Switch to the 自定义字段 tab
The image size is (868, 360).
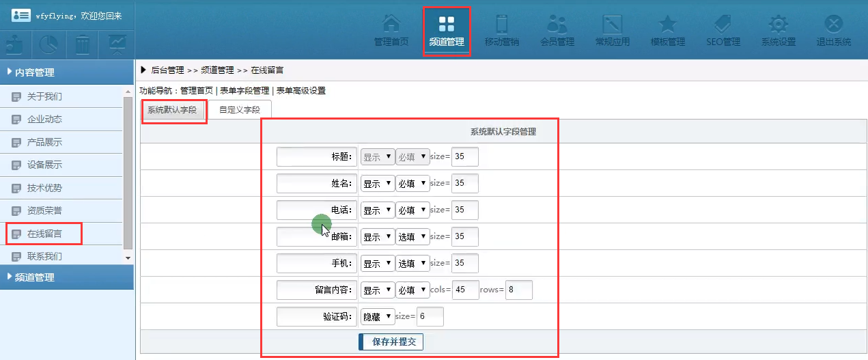tap(239, 110)
